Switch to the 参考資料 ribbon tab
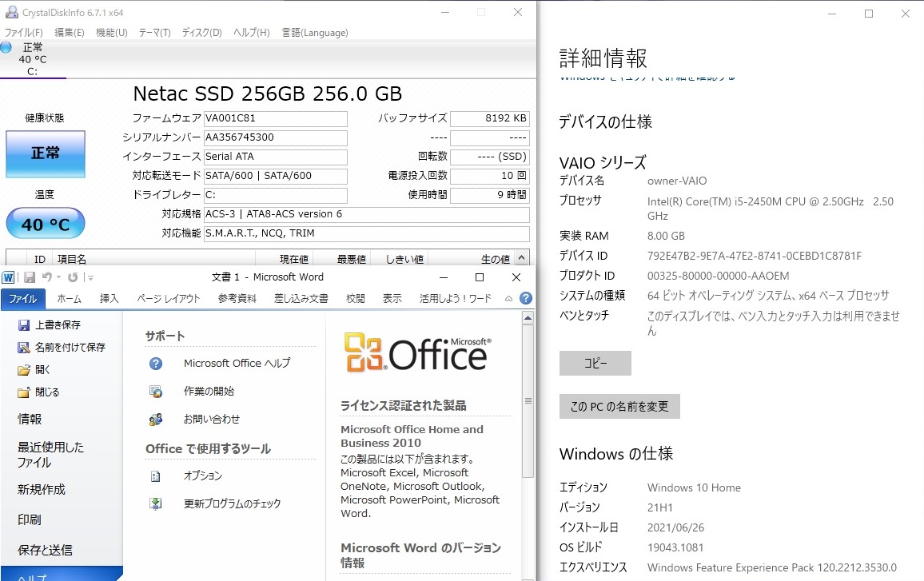This screenshot has height=581, width=924. [x=237, y=299]
